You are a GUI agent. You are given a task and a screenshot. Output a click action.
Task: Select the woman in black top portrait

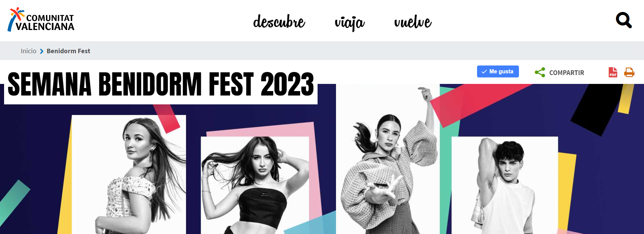[255, 185]
